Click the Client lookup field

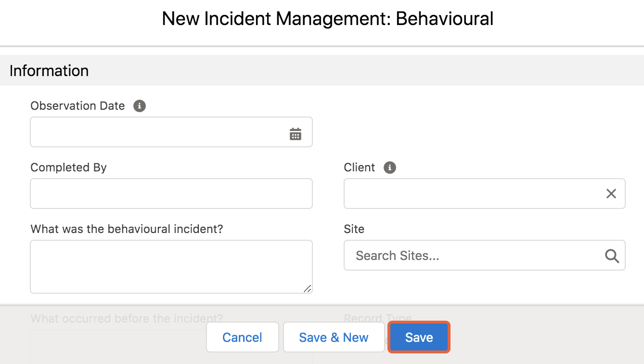coord(485,194)
